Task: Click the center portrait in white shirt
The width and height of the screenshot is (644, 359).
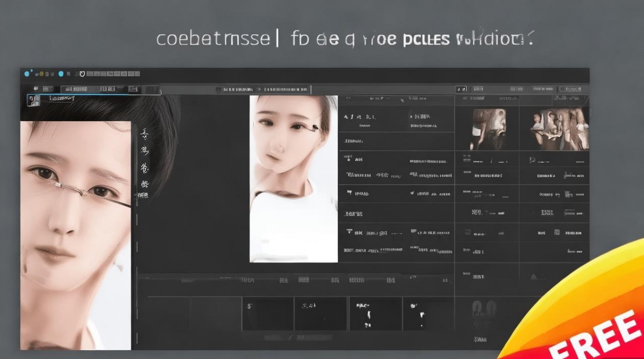Action: 294,179
